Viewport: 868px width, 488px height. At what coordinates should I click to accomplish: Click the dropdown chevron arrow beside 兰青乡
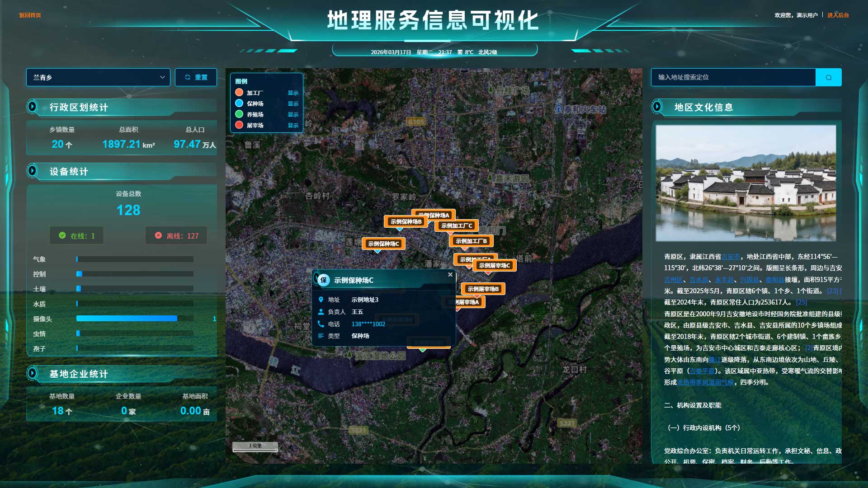click(x=162, y=77)
